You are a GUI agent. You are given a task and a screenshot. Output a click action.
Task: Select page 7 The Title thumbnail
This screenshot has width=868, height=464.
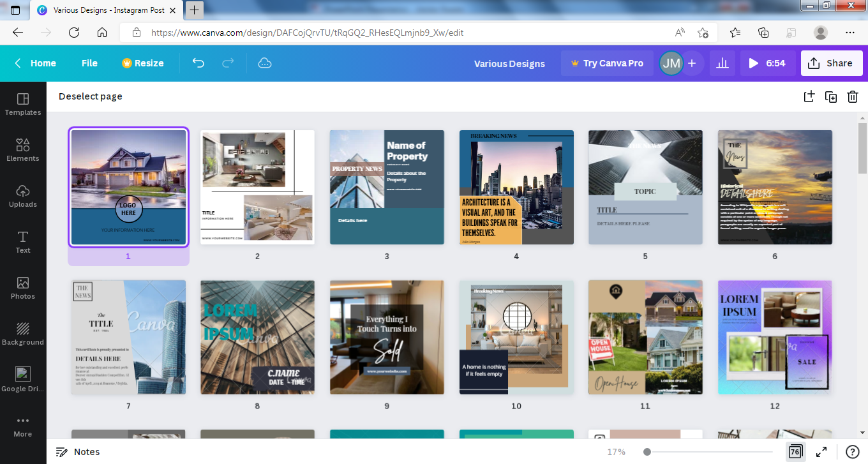coord(128,337)
